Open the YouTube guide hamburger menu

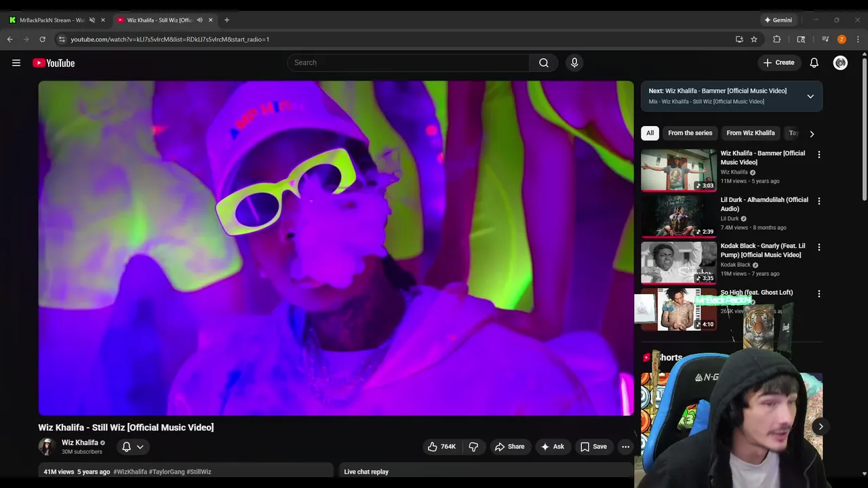(16, 63)
